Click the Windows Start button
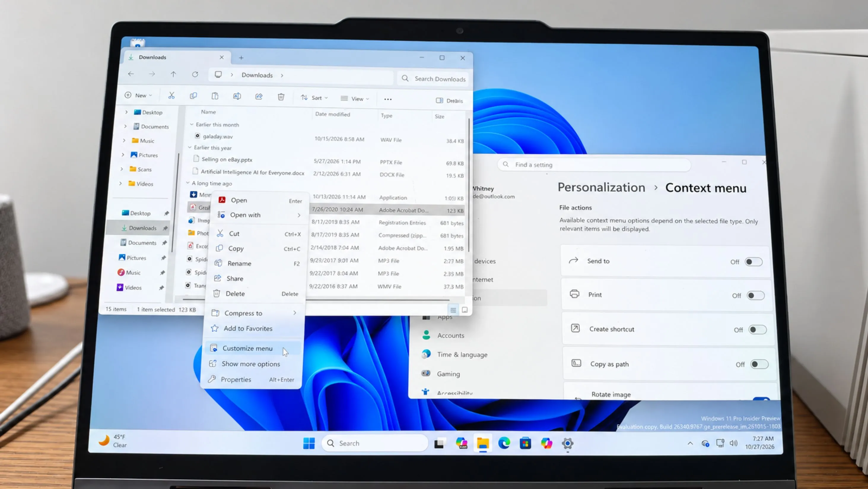This screenshot has height=489, width=868. 309,443
